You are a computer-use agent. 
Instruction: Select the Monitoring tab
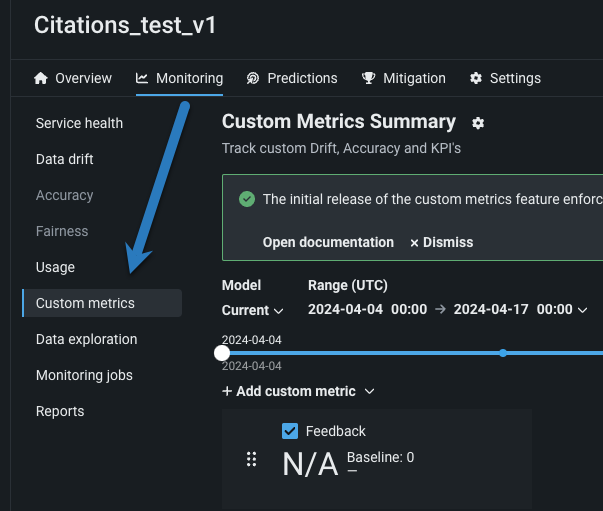(180, 78)
